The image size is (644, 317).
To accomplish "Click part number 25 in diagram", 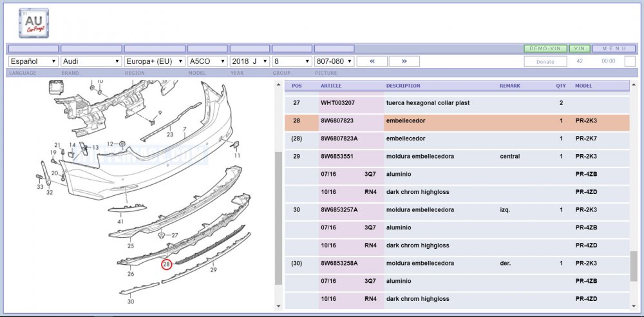I will point(131,246).
